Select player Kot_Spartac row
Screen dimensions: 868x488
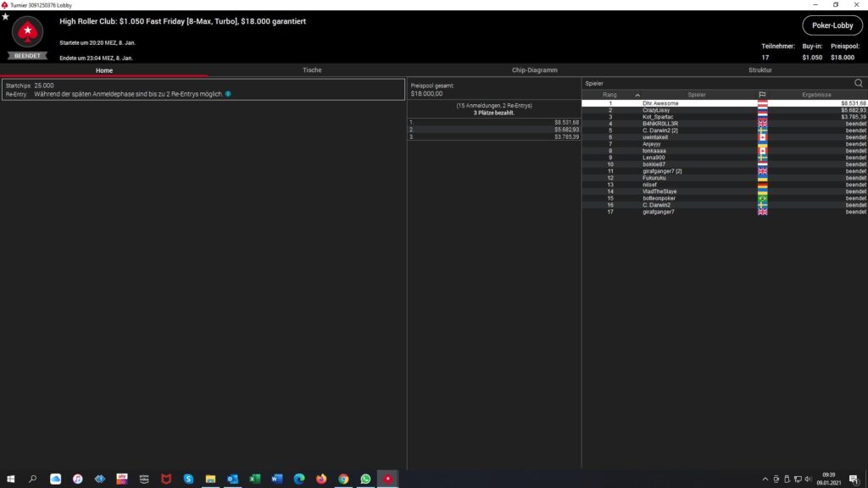click(658, 117)
